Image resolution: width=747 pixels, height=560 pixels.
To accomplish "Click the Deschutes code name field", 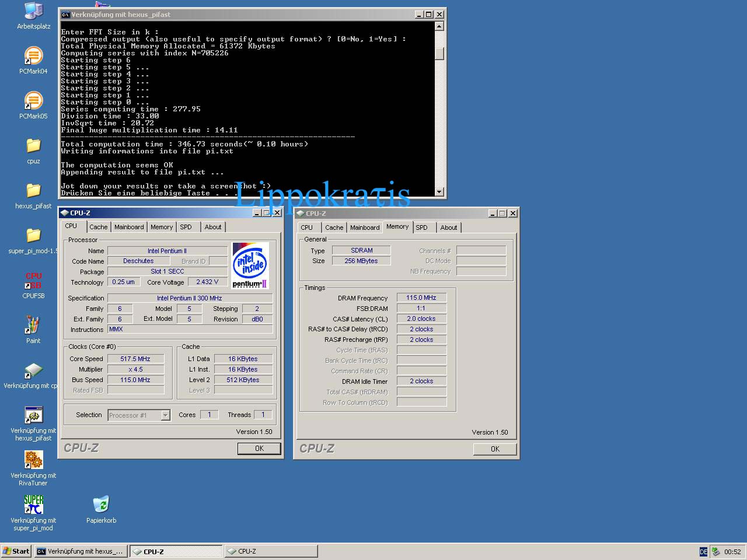I will coord(138,261).
